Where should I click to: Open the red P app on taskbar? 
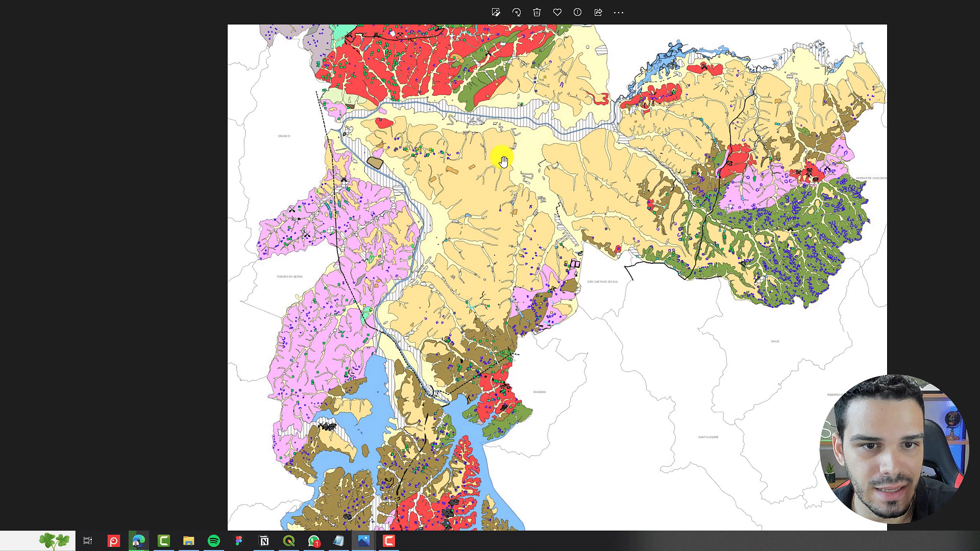point(113,541)
